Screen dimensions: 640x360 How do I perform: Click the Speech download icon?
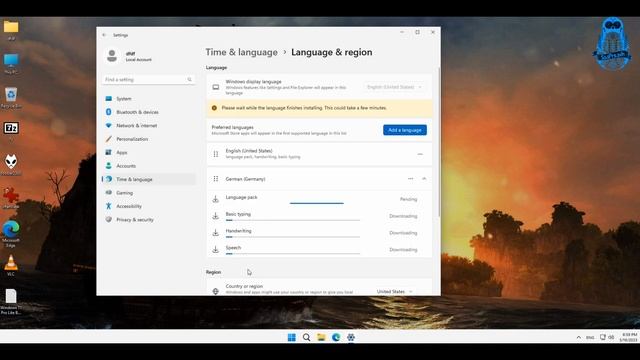click(216, 249)
